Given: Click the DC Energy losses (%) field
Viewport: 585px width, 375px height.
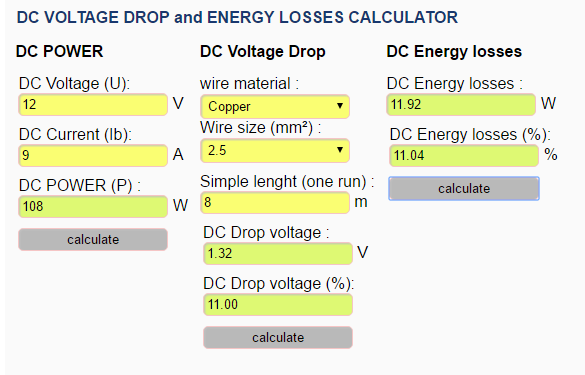Looking at the screenshot, I should point(464,155).
